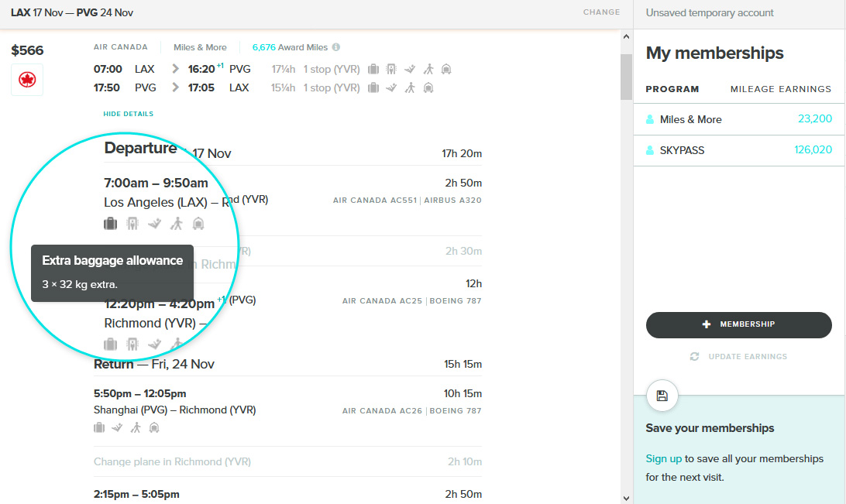Viewport: 846px width, 504px height.
Task: Click the walking passenger icon under Shanghai (PVG) – Richmond segment
Action: [x=136, y=428]
